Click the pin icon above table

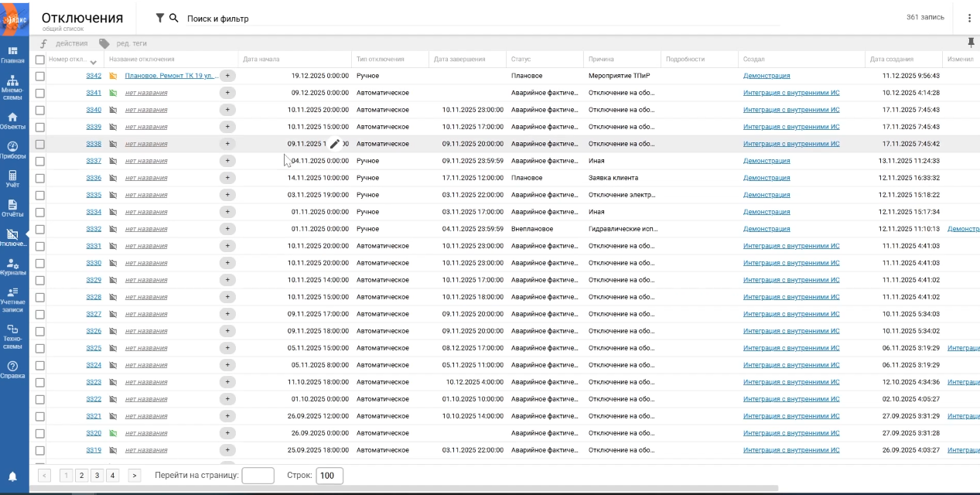coord(971,43)
